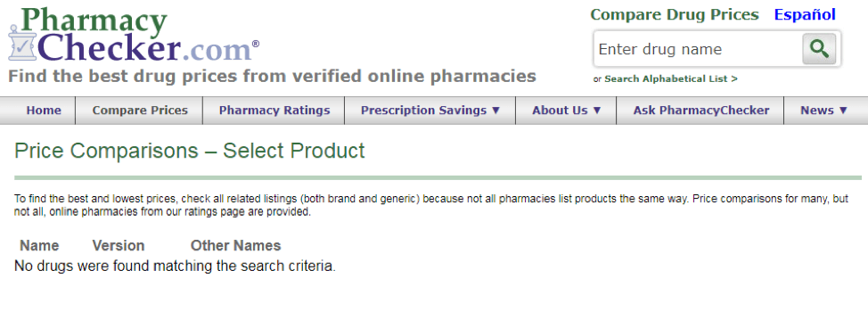Switch the site language to Español
Screen dimensions: 868x328
(805, 14)
